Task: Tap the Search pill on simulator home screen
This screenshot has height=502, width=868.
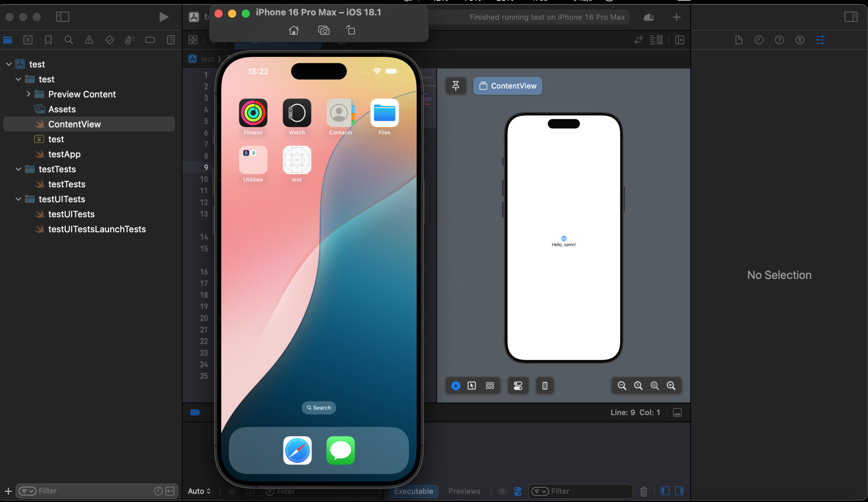Action: (319, 408)
